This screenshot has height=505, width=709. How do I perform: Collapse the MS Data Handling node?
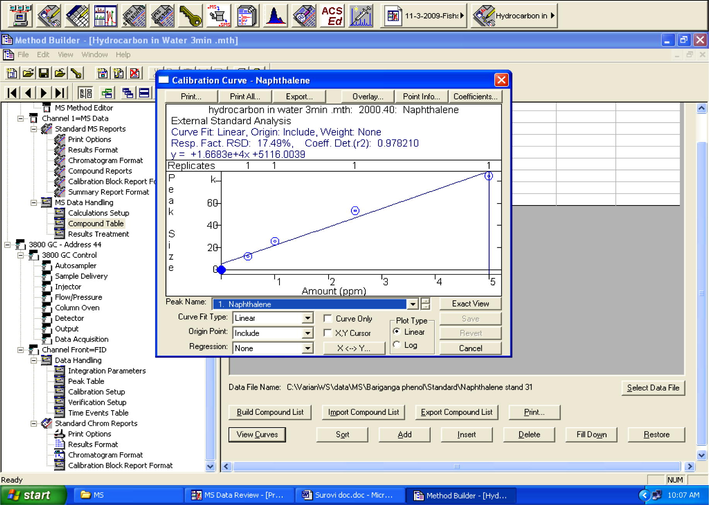(x=33, y=203)
